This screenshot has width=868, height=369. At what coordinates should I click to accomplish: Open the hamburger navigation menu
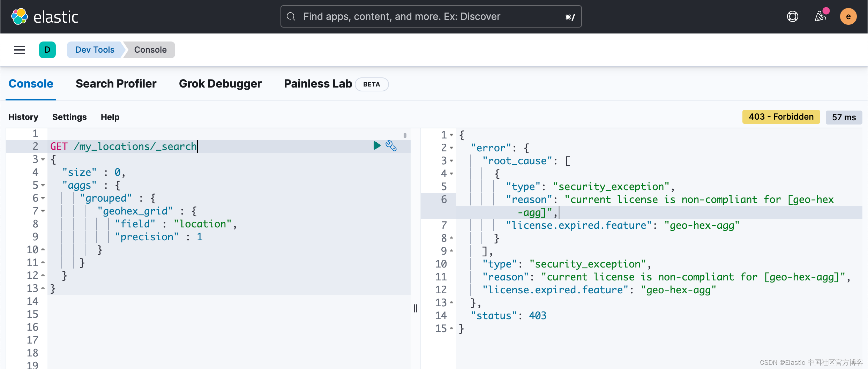(x=20, y=50)
